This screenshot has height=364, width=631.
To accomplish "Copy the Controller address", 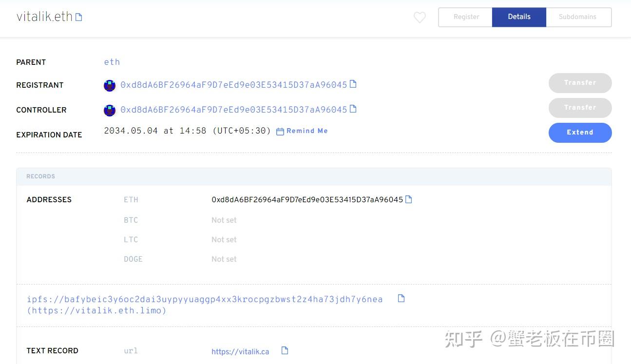I will (x=354, y=109).
